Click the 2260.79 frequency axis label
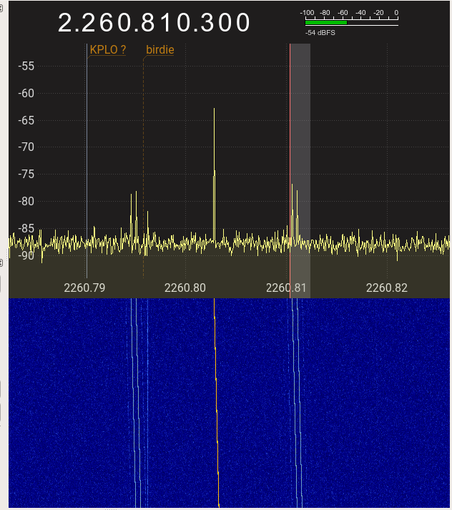The height and width of the screenshot is (510, 452). (x=85, y=288)
